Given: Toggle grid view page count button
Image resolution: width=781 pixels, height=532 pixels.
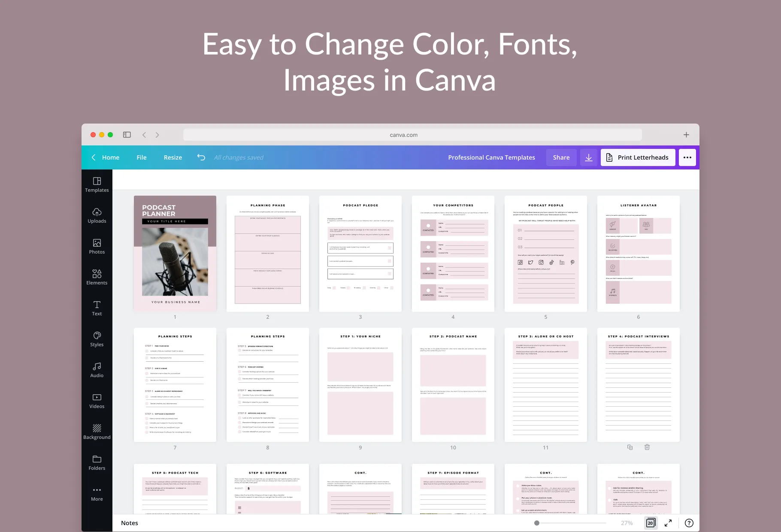Looking at the screenshot, I should click(651, 523).
